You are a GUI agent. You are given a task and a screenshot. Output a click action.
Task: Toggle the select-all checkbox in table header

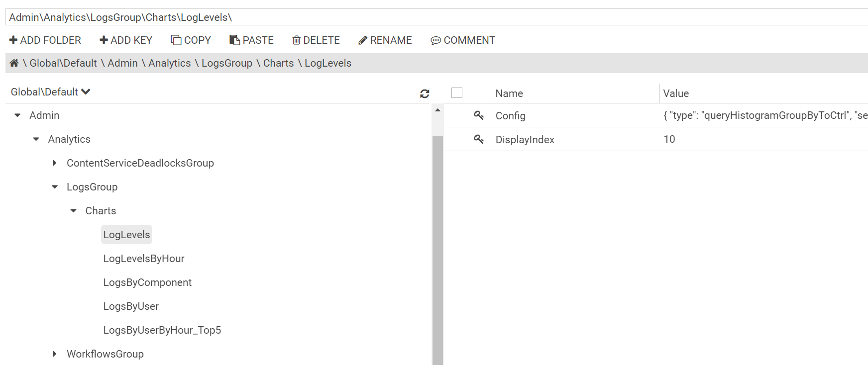tap(457, 93)
